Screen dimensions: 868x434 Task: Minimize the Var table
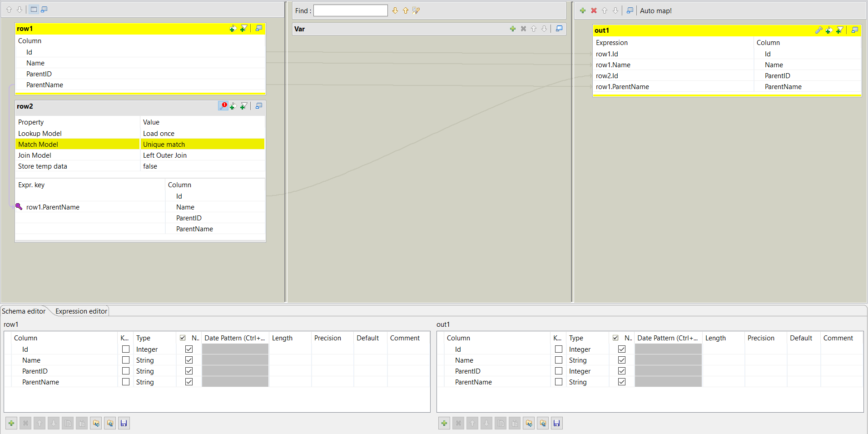(559, 29)
